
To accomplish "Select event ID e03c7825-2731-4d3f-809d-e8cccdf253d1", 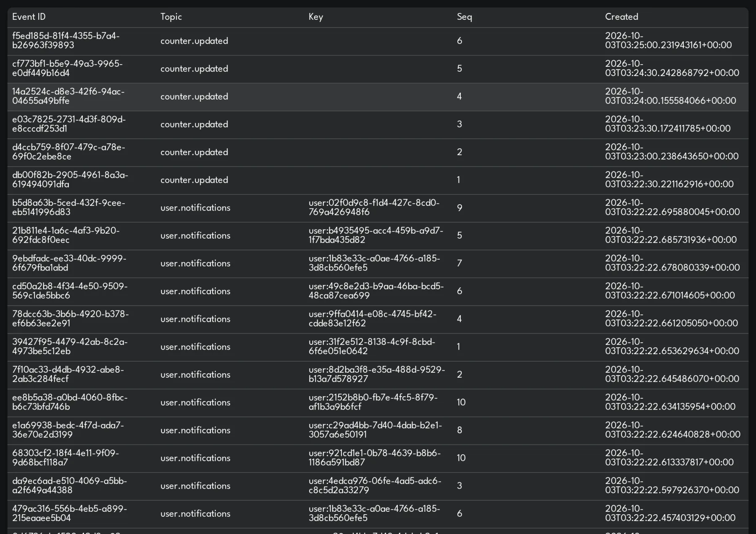I will click(x=69, y=124).
